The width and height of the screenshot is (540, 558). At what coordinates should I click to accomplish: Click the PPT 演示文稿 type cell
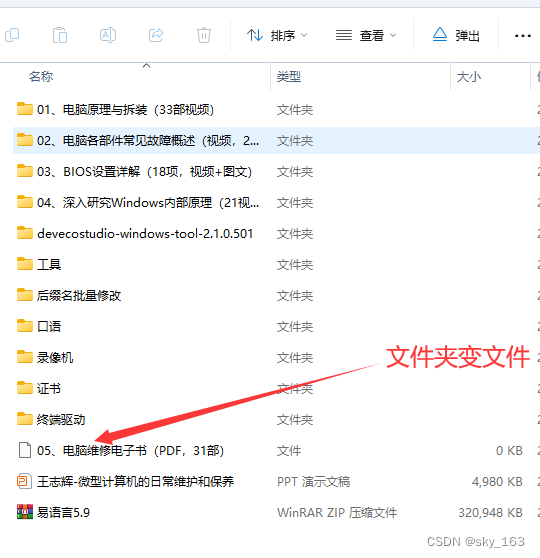click(x=314, y=481)
